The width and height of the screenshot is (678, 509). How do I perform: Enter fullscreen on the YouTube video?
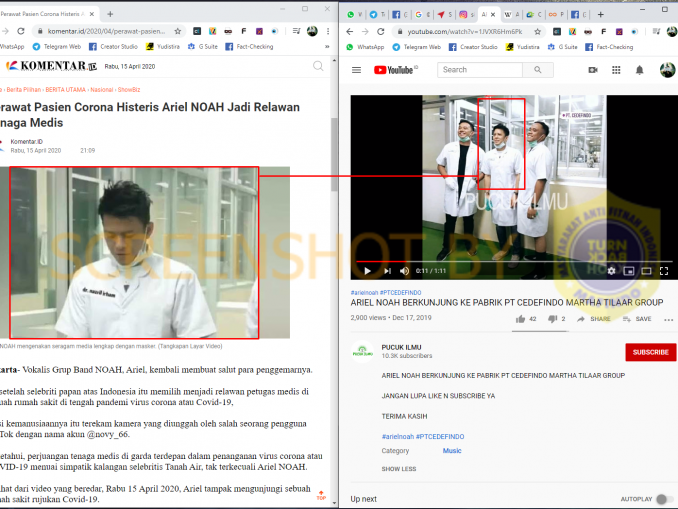pyautogui.click(x=664, y=271)
